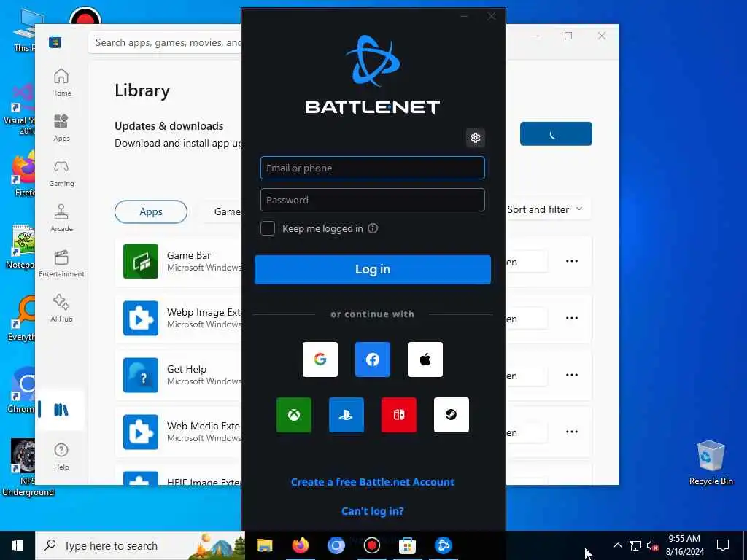This screenshot has width=747, height=560.
Task: Continue with Facebook sign-in
Action: point(373,359)
